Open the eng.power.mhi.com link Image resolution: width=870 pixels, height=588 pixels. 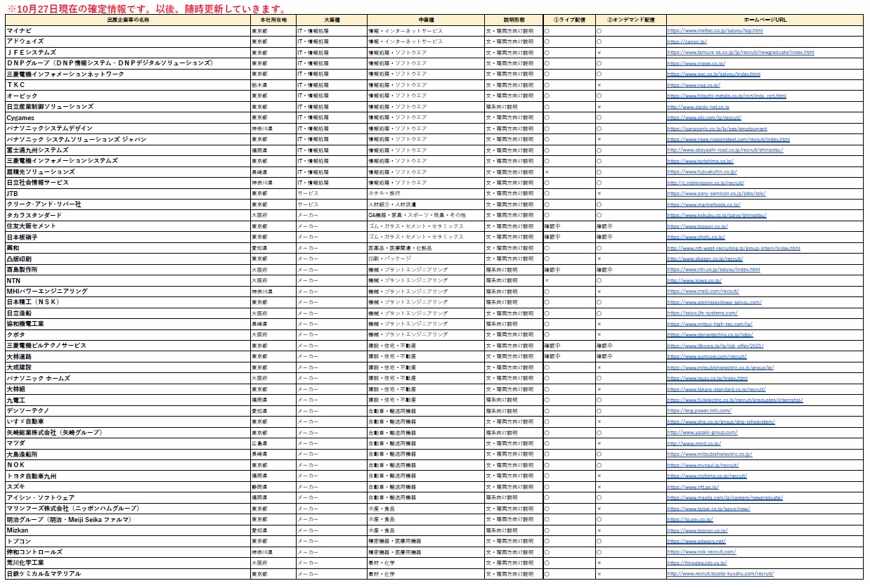click(x=699, y=411)
